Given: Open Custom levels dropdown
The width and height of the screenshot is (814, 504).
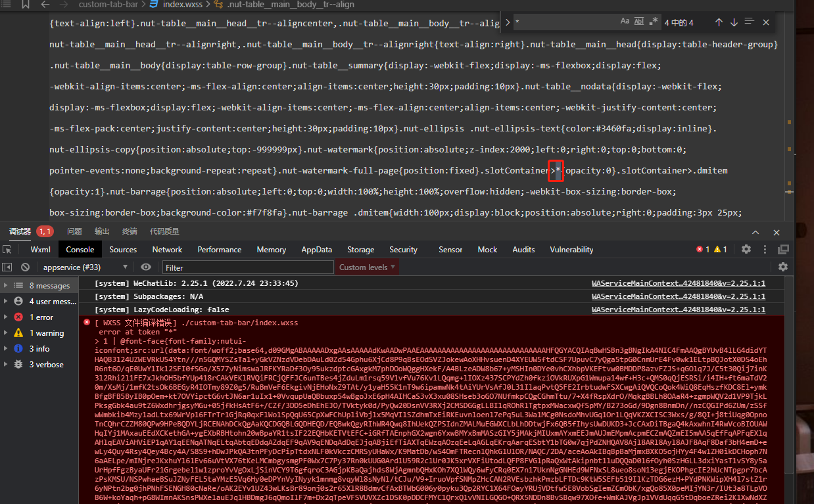Looking at the screenshot, I should [368, 267].
